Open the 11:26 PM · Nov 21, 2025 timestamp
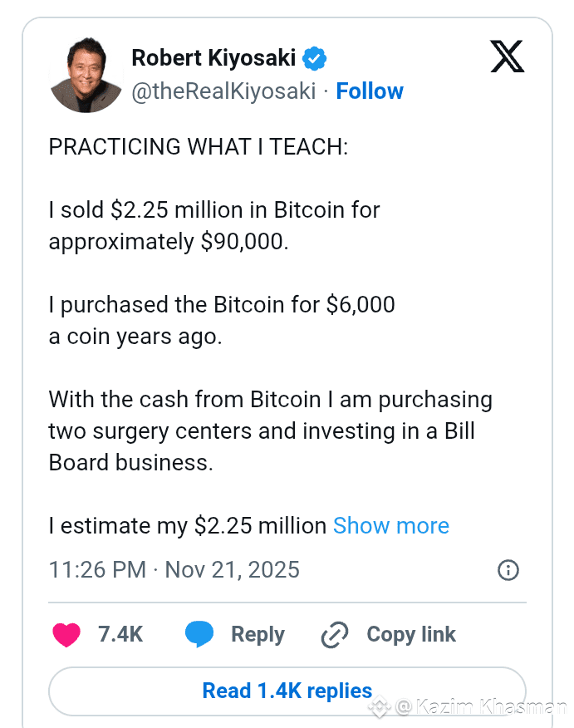This screenshot has height=728, width=574. (174, 570)
